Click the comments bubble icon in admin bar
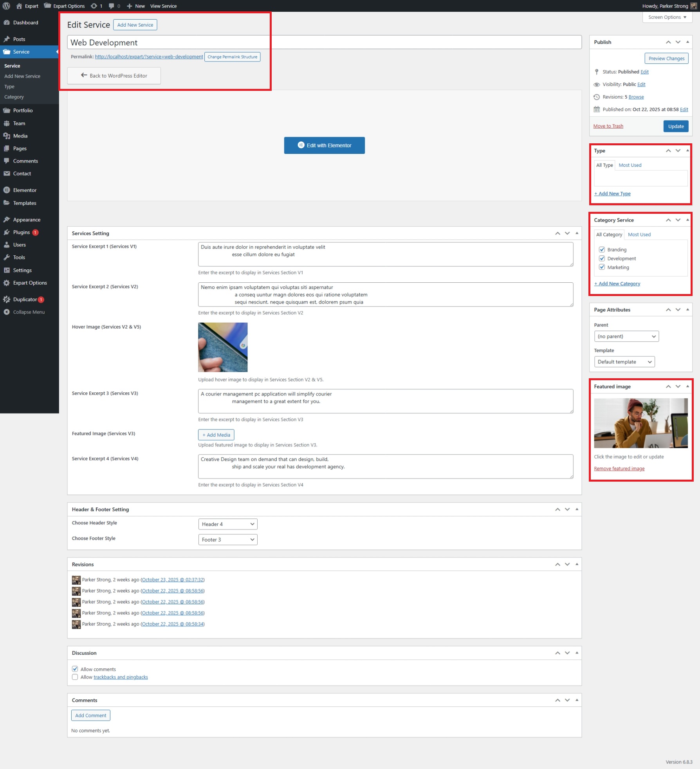Image resolution: width=700 pixels, height=769 pixels. pyautogui.click(x=112, y=6)
